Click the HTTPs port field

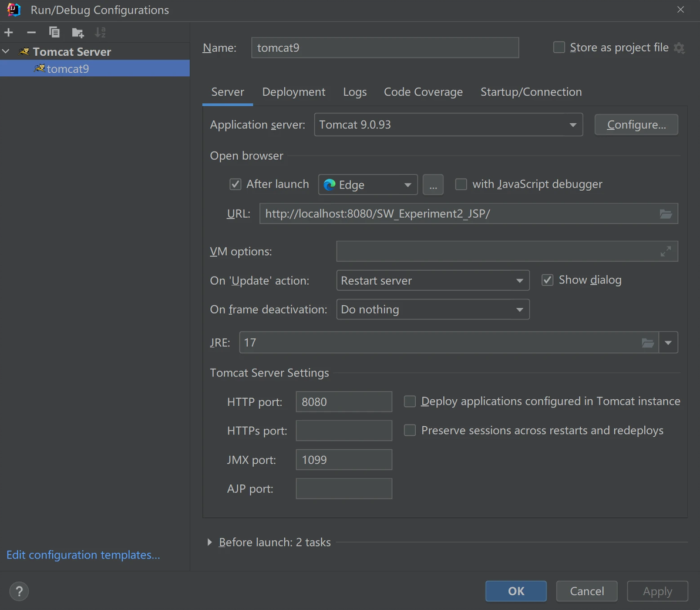coord(344,430)
